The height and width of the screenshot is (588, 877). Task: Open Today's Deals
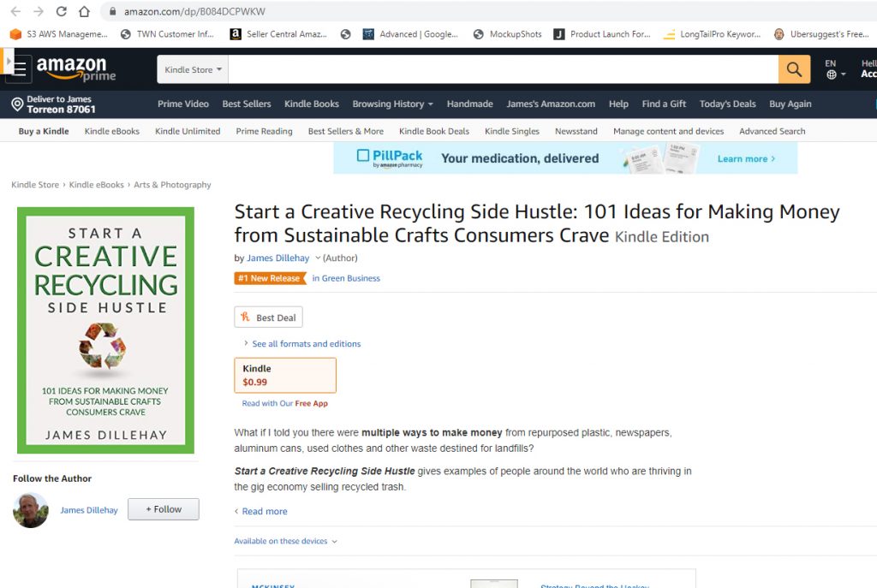[728, 104]
